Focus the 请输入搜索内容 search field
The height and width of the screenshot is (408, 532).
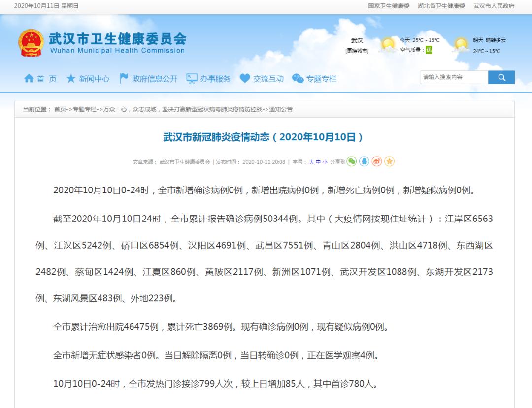[454, 77]
